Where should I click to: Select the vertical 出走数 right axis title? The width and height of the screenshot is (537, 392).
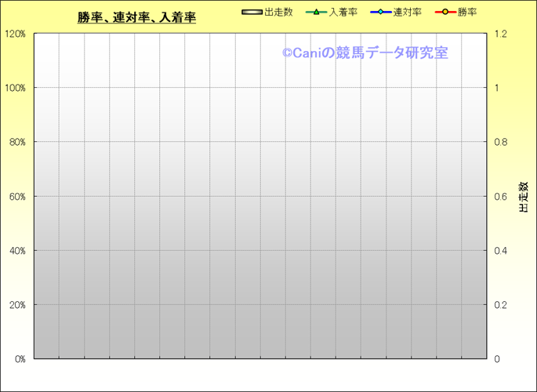tap(522, 197)
